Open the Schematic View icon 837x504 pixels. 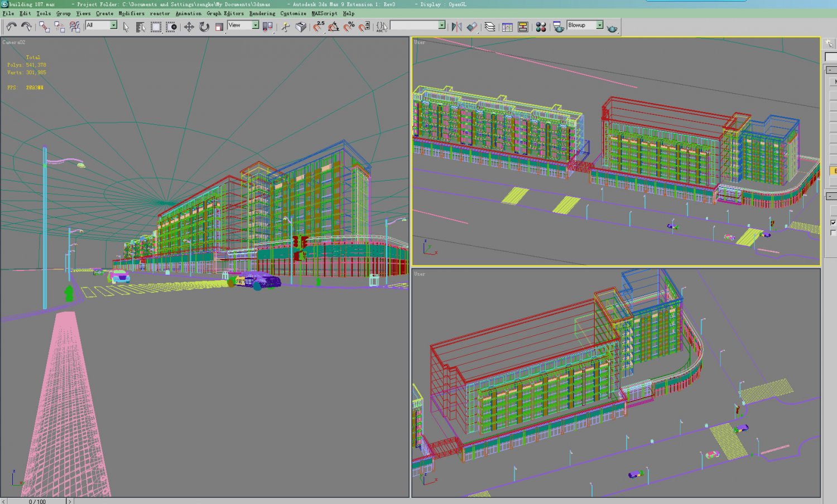click(523, 27)
